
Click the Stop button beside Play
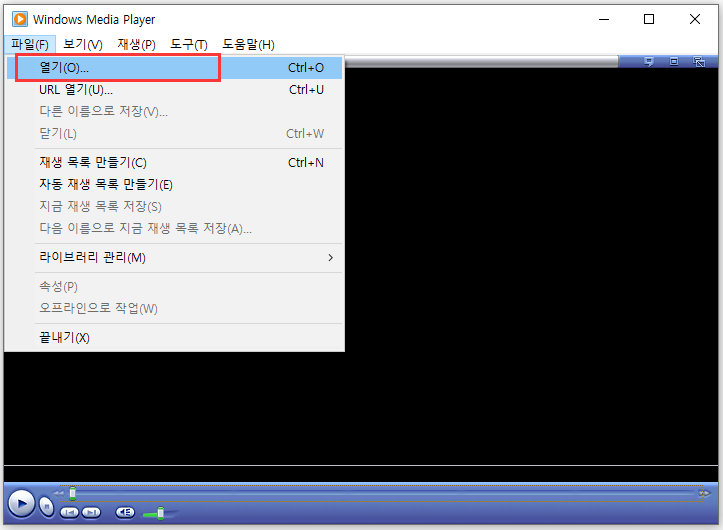[47, 506]
